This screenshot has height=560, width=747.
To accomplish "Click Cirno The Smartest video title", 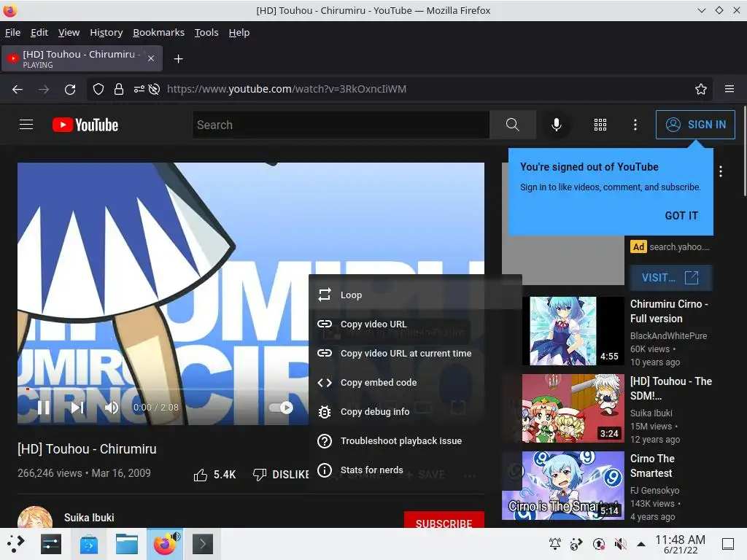I will pyautogui.click(x=652, y=466).
